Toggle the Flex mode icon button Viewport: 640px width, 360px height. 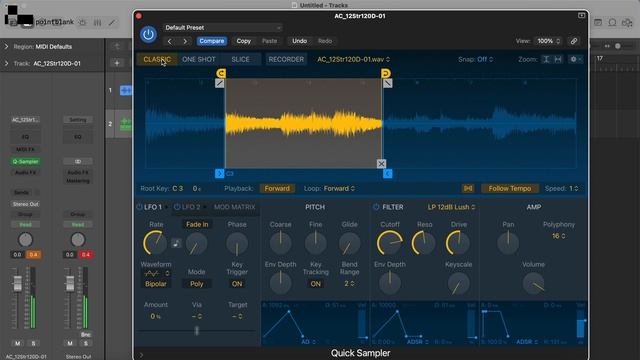(468, 188)
